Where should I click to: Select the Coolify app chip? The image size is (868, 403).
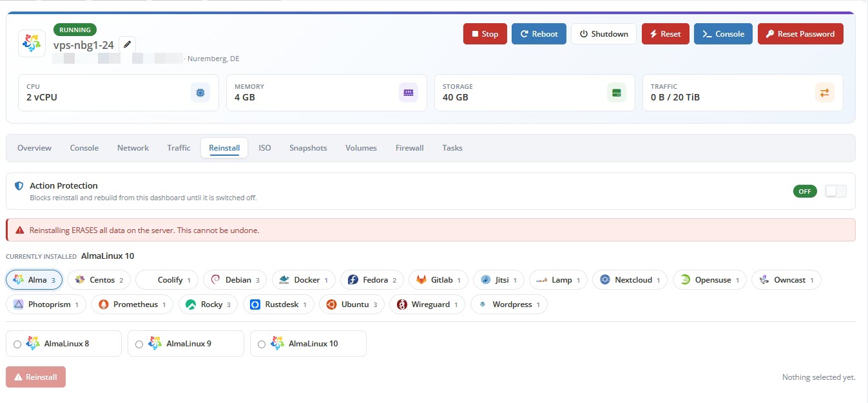[167, 280]
